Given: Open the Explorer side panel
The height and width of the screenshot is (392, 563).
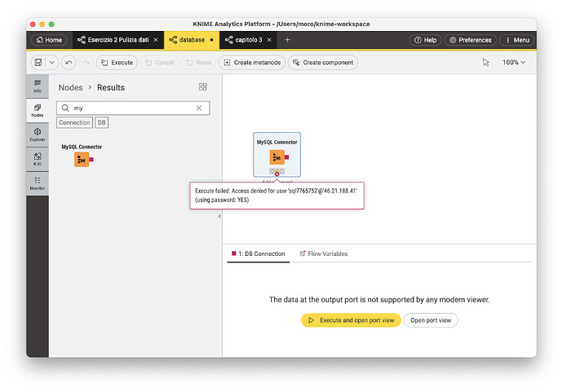Looking at the screenshot, I should [x=38, y=134].
